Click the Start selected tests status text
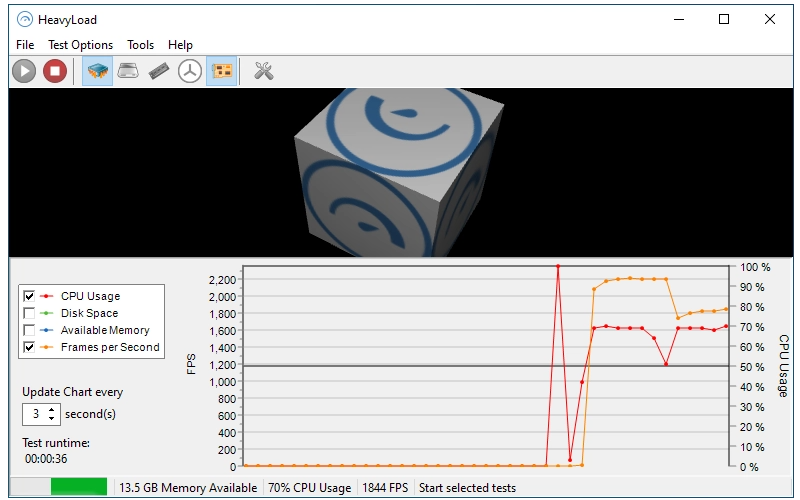The image size is (800, 500). tap(467, 488)
